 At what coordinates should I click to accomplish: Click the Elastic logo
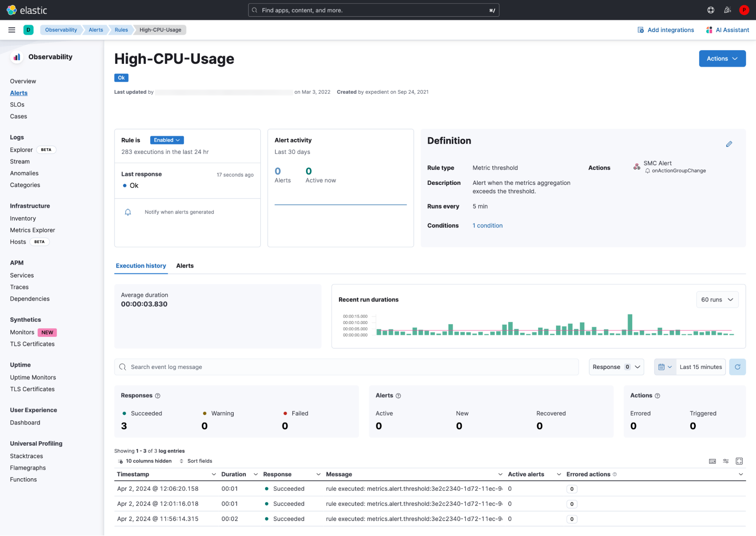click(x=27, y=10)
